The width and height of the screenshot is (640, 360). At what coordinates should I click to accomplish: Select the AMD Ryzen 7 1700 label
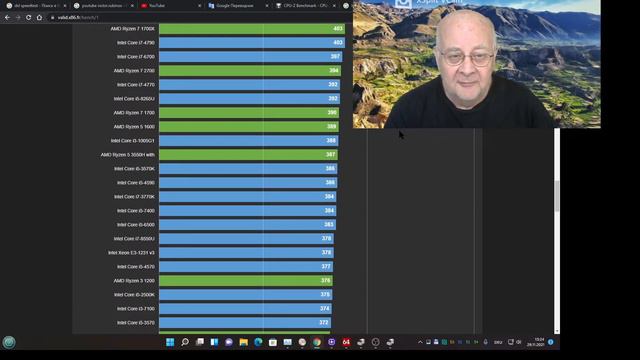(134, 113)
